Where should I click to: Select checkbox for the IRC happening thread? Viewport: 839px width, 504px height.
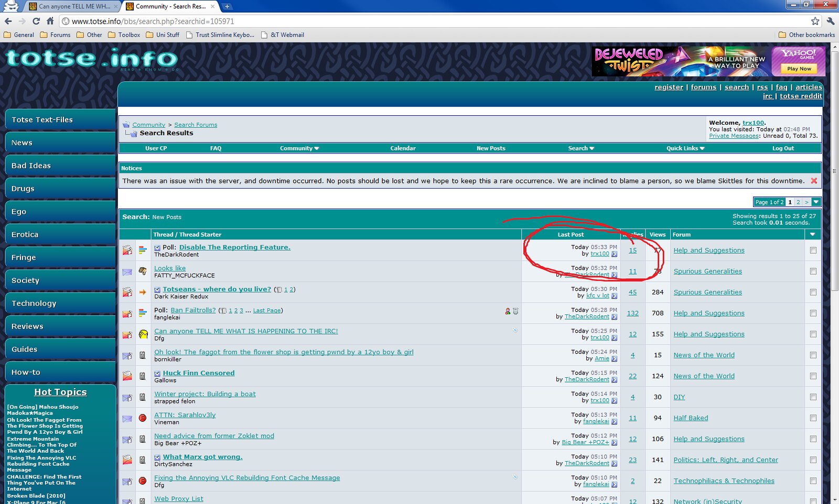point(813,334)
